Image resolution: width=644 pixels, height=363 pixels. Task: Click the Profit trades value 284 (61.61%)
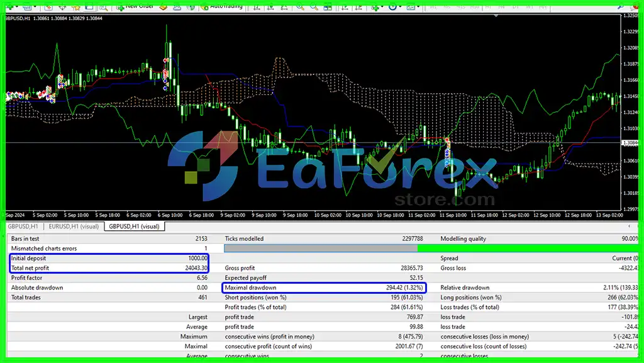coord(407,308)
